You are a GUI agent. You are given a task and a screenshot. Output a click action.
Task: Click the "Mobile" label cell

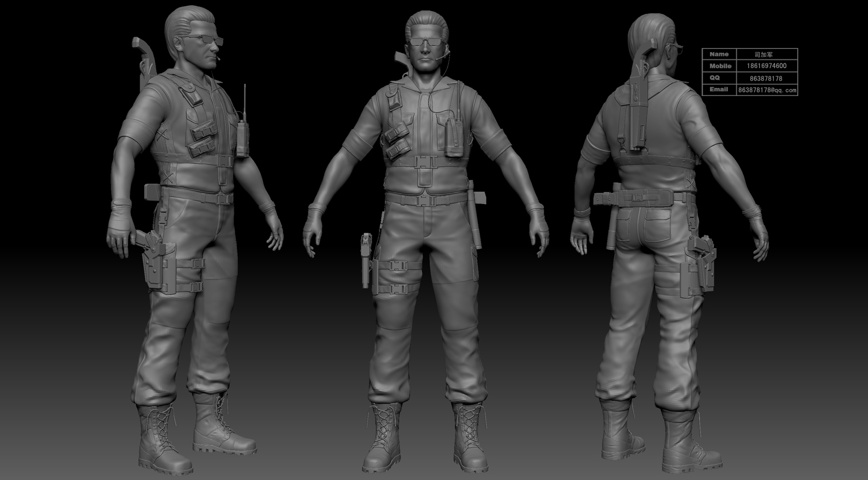(x=719, y=66)
